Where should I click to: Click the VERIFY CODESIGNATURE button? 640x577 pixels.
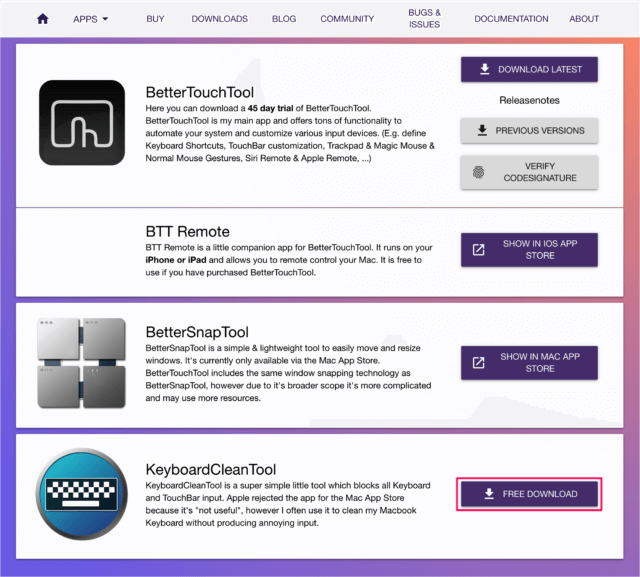529,172
